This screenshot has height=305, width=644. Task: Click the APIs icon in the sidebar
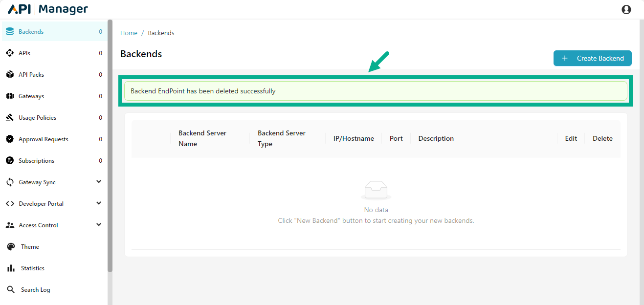[x=10, y=53]
